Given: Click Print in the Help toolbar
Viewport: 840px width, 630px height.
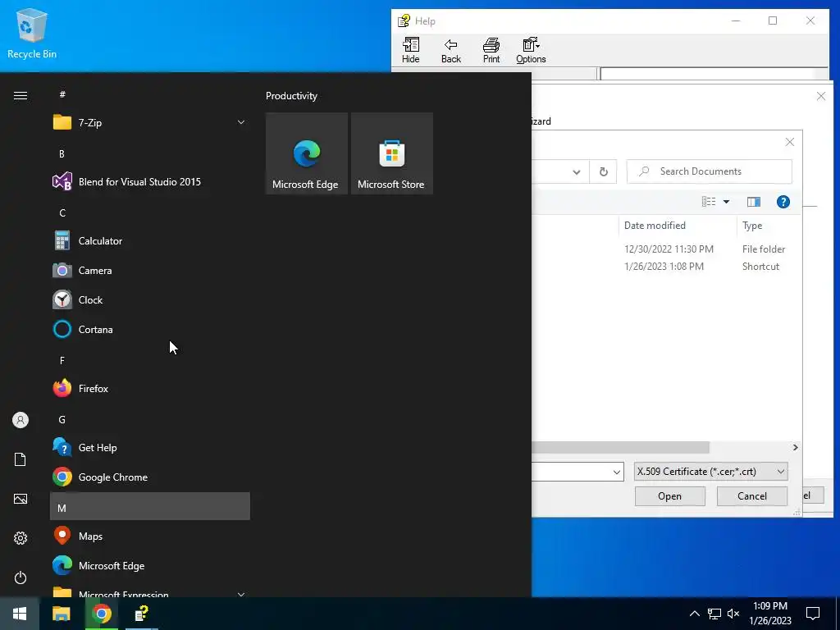Looking at the screenshot, I should (491, 50).
